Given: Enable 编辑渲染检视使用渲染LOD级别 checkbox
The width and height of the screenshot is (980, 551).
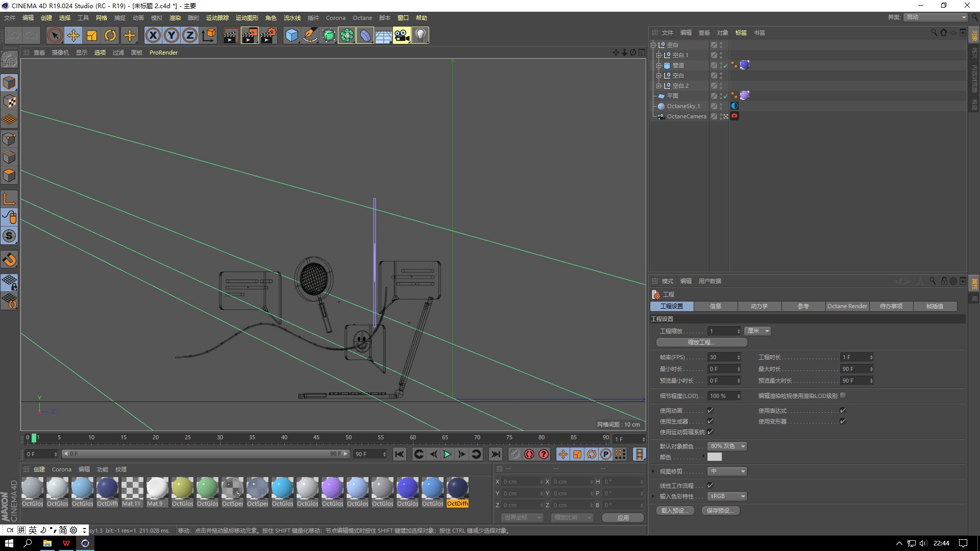Looking at the screenshot, I should pyautogui.click(x=843, y=395).
